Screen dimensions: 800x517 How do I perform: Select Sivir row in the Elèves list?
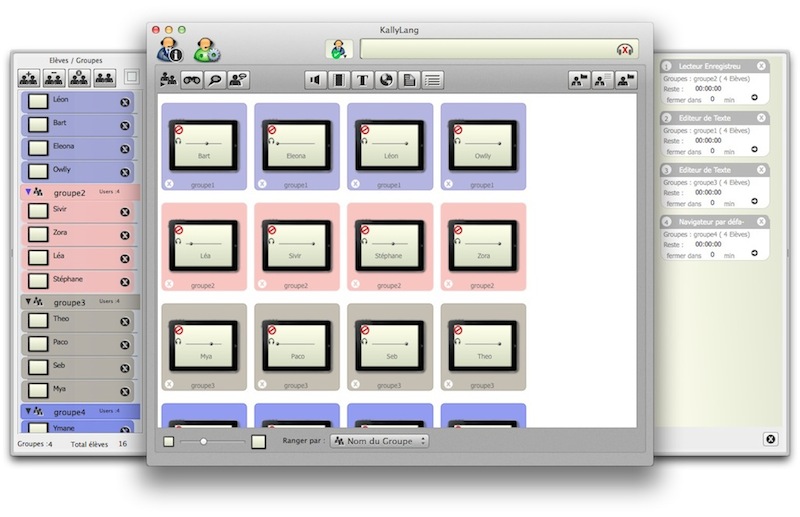(78, 211)
